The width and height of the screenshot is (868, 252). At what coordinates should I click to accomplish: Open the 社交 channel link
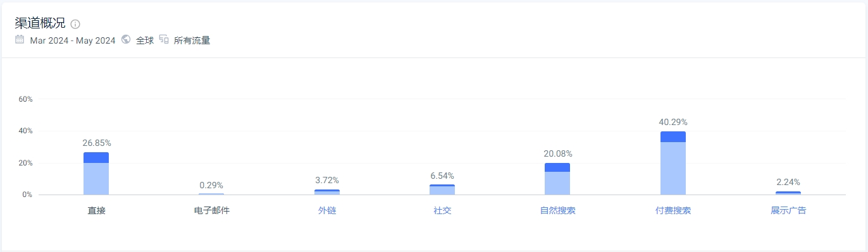click(x=442, y=210)
